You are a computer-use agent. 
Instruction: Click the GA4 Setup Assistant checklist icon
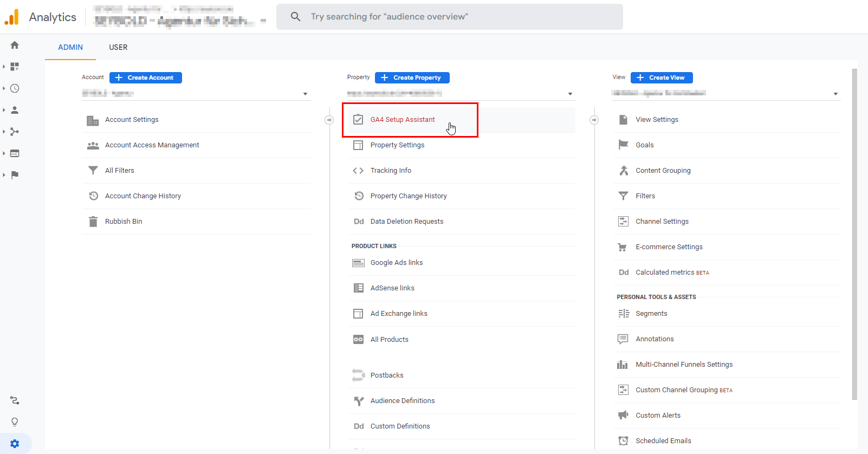[358, 120]
